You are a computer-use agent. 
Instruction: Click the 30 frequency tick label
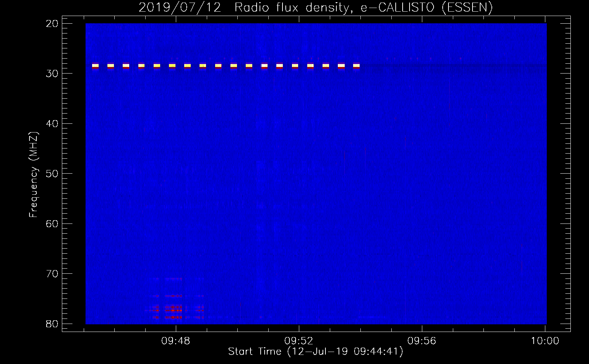52,74
